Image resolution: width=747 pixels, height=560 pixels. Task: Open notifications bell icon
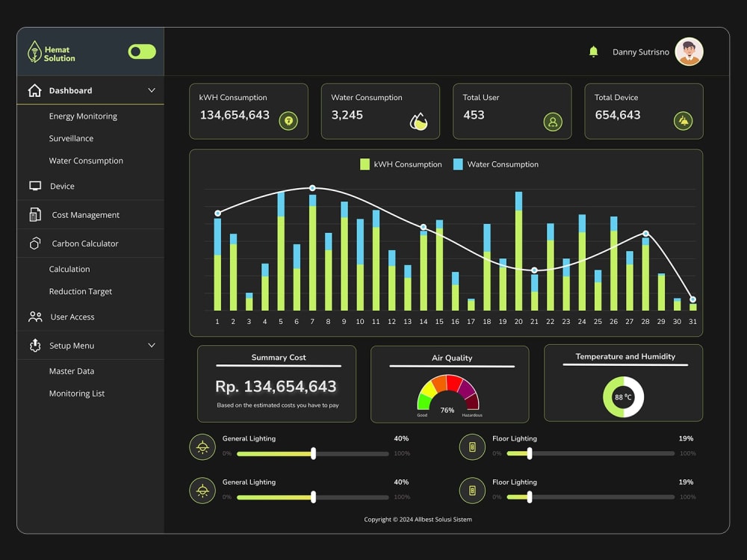[x=593, y=52]
